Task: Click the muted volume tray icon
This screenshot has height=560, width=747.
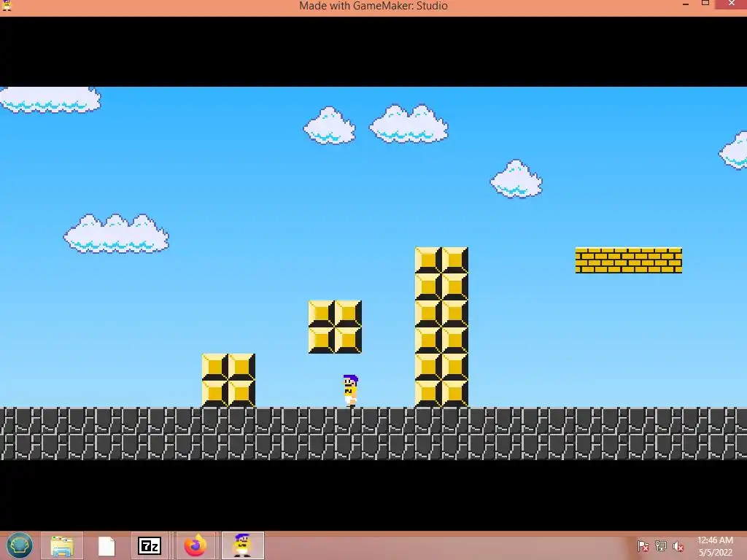Action: click(x=678, y=546)
